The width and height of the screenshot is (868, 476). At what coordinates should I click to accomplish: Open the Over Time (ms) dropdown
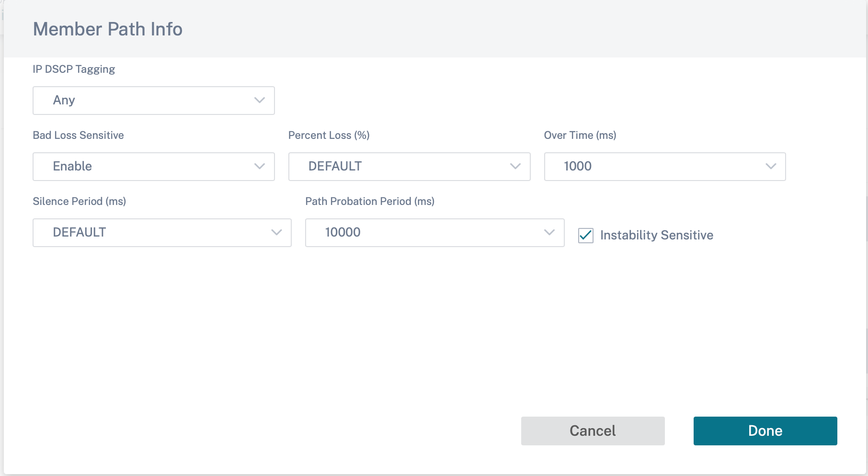pos(665,167)
